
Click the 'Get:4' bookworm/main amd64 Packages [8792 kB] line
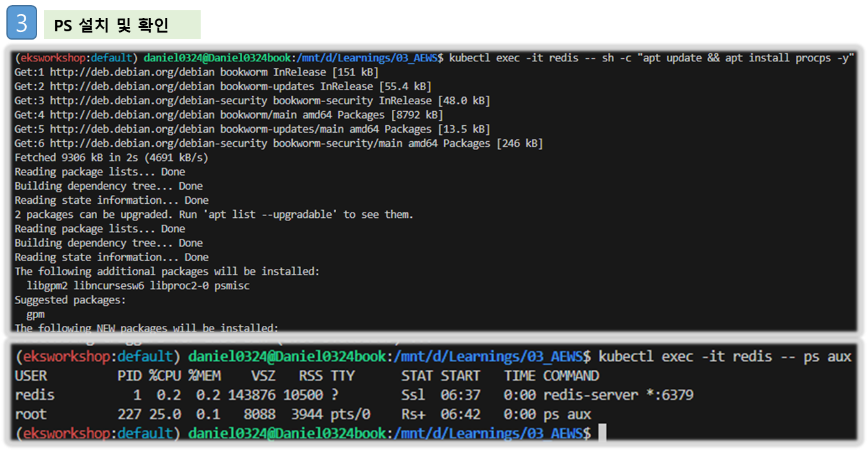point(228,115)
